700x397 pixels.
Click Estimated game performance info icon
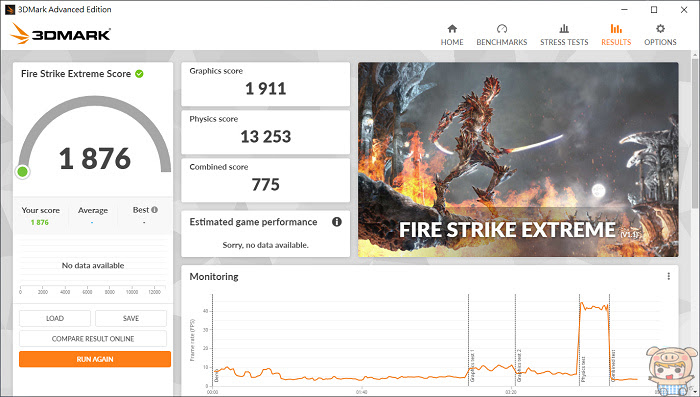pyautogui.click(x=337, y=221)
